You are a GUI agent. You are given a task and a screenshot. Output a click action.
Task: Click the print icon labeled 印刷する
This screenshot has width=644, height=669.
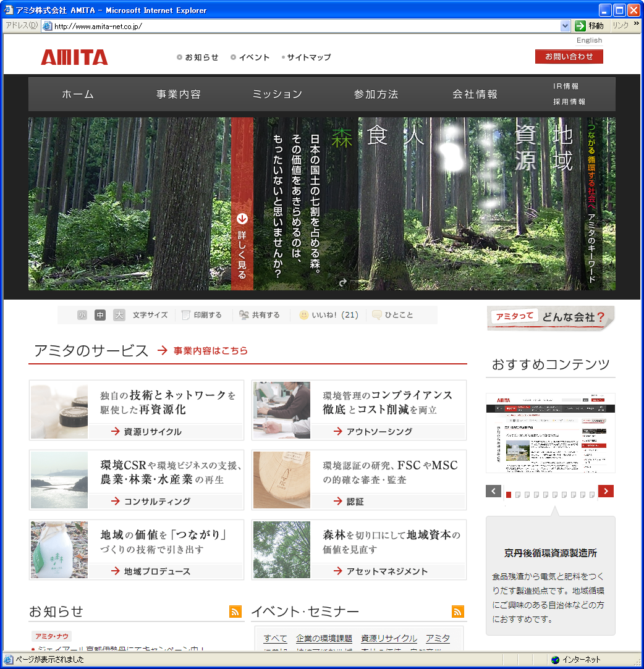(x=186, y=315)
